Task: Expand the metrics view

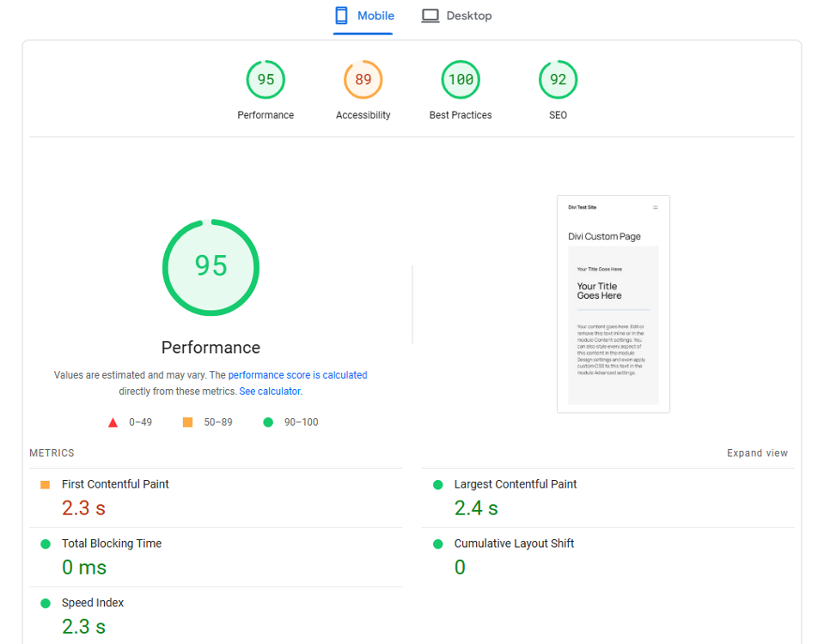Action: [x=757, y=453]
